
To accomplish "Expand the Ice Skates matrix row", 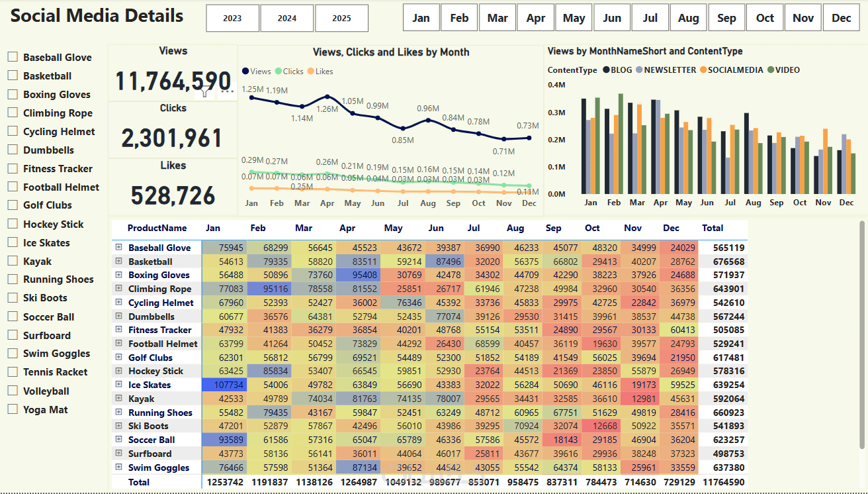I will tap(119, 384).
